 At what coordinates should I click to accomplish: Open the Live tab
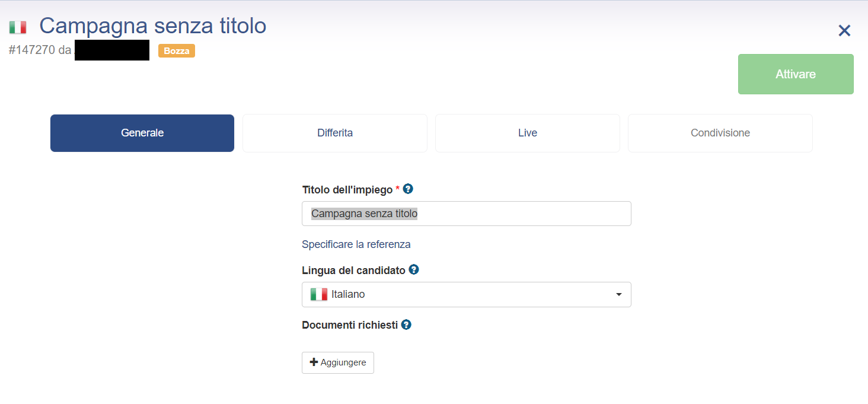pyautogui.click(x=528, y=133)
